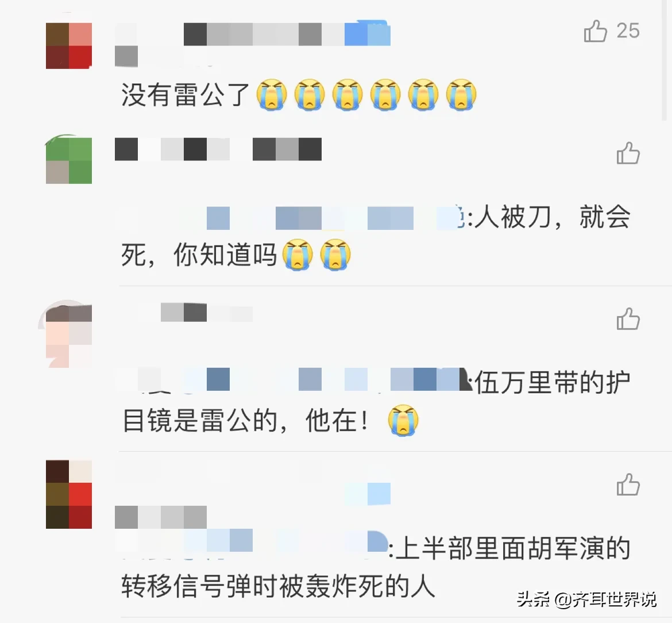
Task: Select the text "转移信号弹时被轰炸死的人"
Action: (x=278, y=586)
